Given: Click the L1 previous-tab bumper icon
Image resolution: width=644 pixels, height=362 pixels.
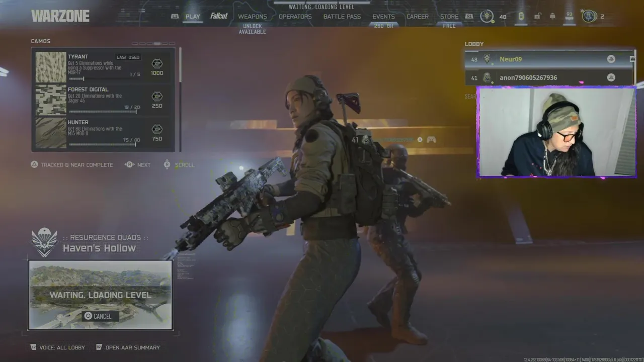Looking at the screenshot, I should point(175,16).
